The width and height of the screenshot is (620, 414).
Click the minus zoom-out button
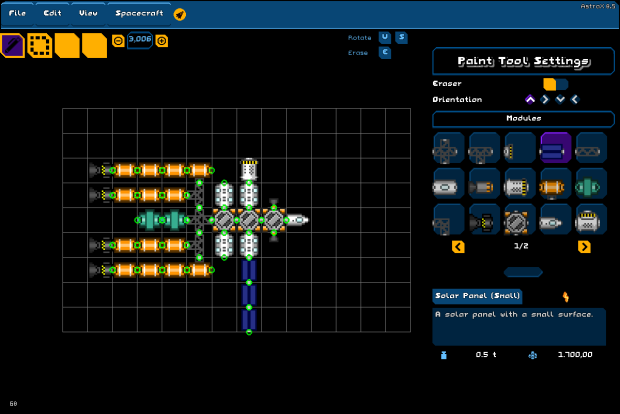(x=118, y=41)
